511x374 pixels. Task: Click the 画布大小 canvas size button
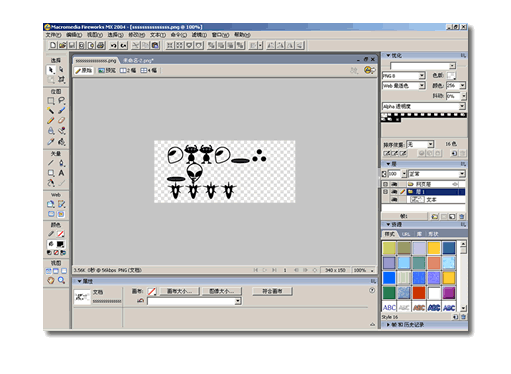179,291
